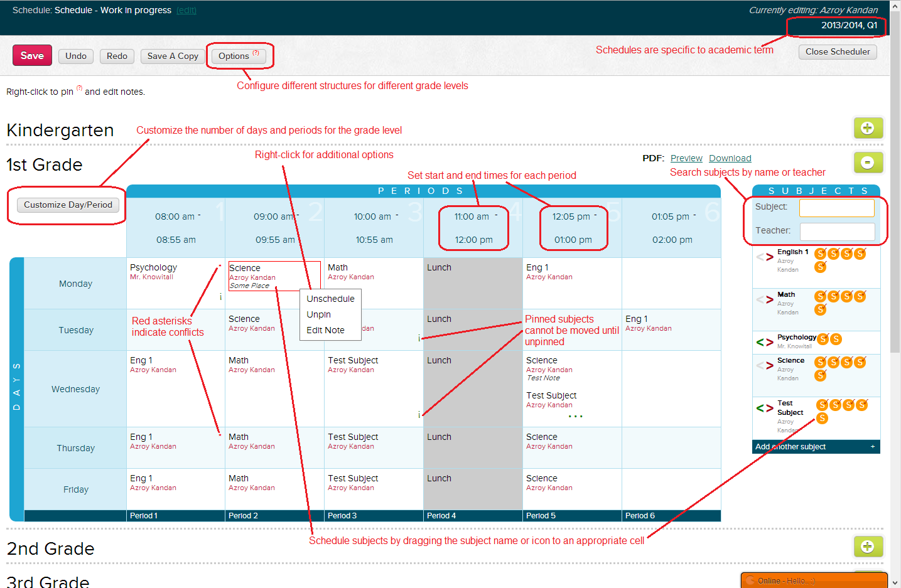This screenshot has height=588, width=901.
Task: Toggle the second S icon for Psychology
Action: pyautogui.click(x=836, y=339)
